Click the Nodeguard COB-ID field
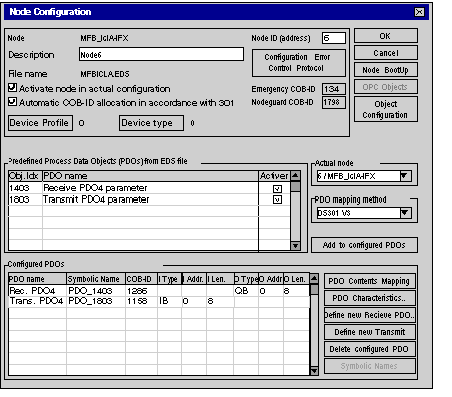This screenshot has height=397, width=452. (334, 102)
